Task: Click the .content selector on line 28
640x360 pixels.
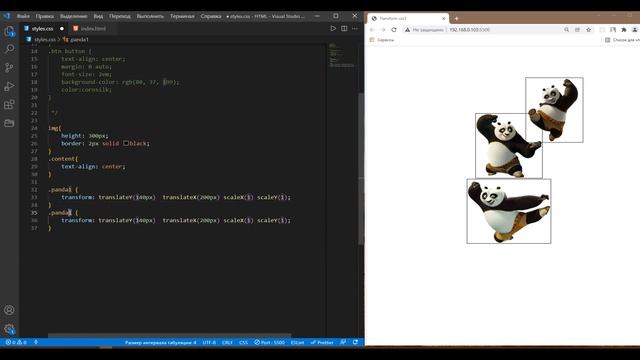Action: (63, 159)
